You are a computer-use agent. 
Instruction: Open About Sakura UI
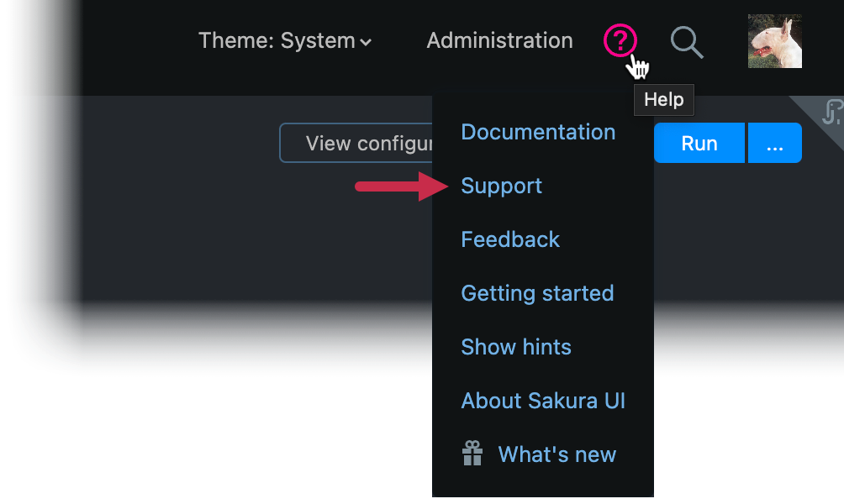click(x=543, y=401)
